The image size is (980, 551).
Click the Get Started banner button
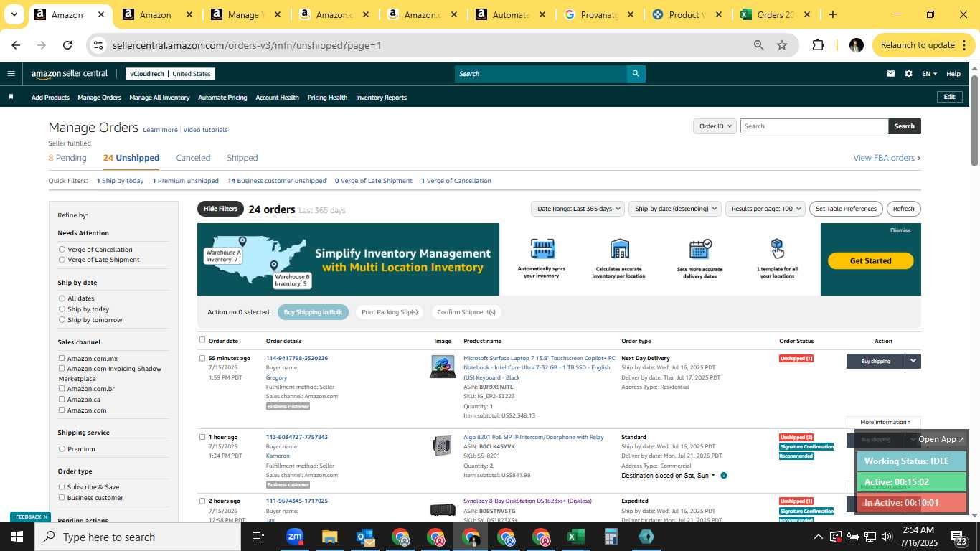870,260
